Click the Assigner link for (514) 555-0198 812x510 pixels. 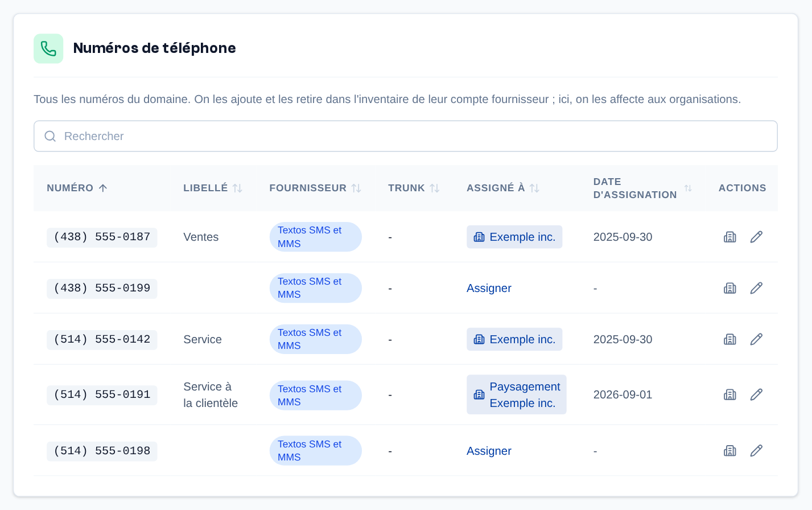pyautogui.click(x=489, y=451)
